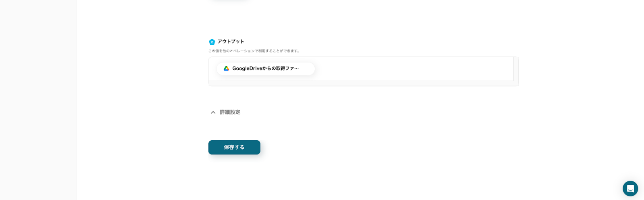
Task: Collapse the 詳細設定 section label
Action: [x=230, y=112]
